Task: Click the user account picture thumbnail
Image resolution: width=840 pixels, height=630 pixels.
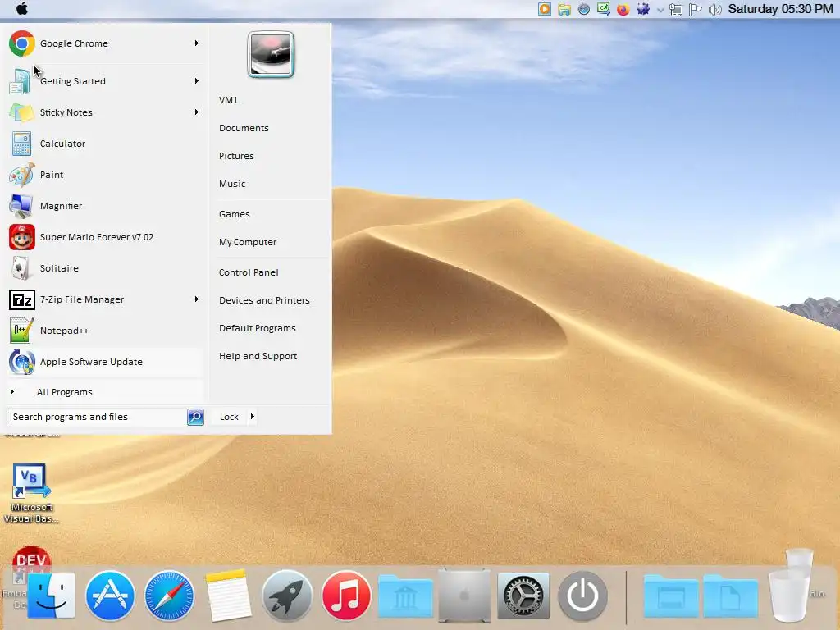Action: click(271, 54)
